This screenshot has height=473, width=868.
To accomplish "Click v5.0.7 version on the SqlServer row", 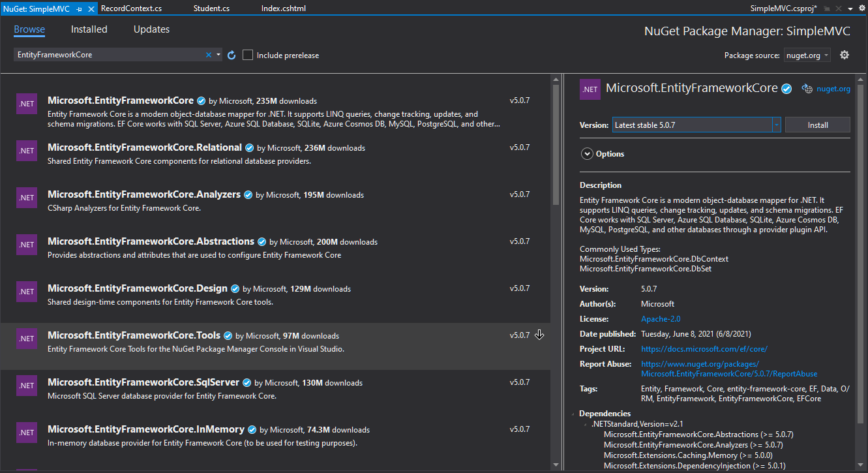I will [x=520, y=382].
